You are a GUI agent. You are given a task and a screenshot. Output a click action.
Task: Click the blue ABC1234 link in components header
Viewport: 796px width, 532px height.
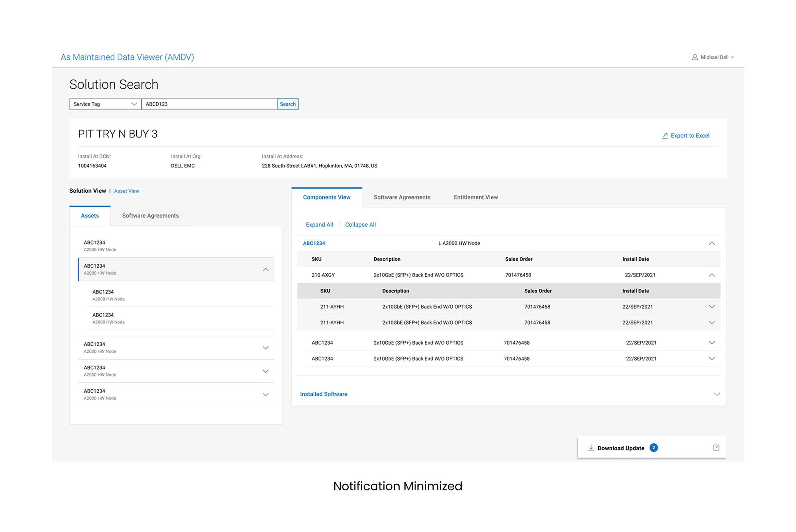[314, 243]
